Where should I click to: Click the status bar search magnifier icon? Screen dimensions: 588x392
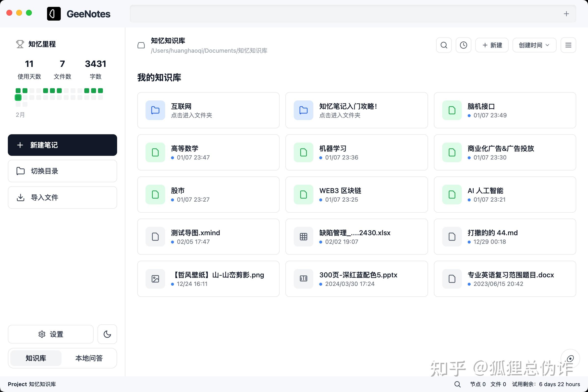point(457,384)
